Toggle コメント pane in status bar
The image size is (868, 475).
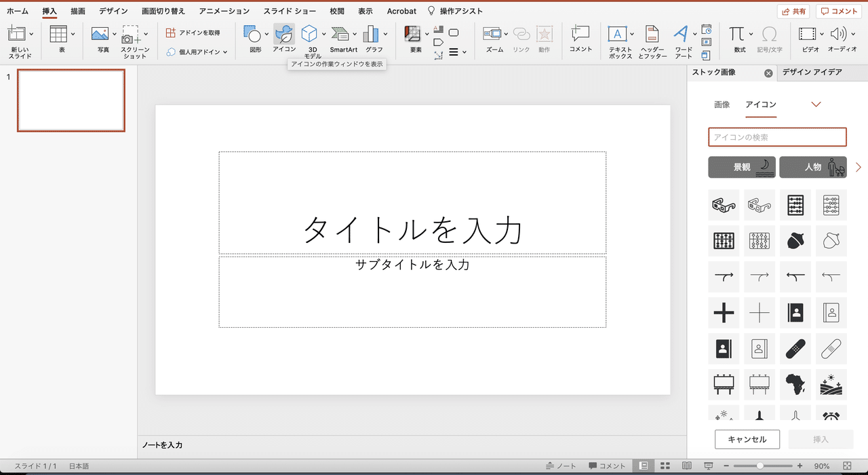[x=607, y=466]
